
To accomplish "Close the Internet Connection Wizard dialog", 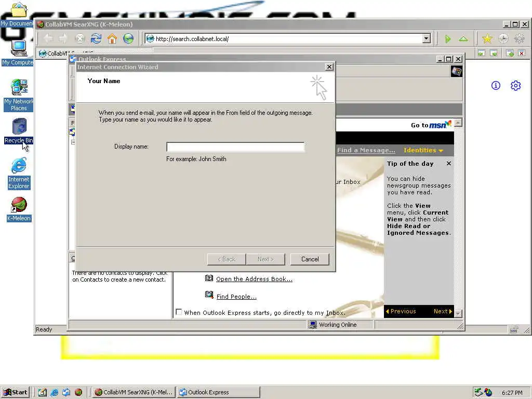I will coord(329,67).
